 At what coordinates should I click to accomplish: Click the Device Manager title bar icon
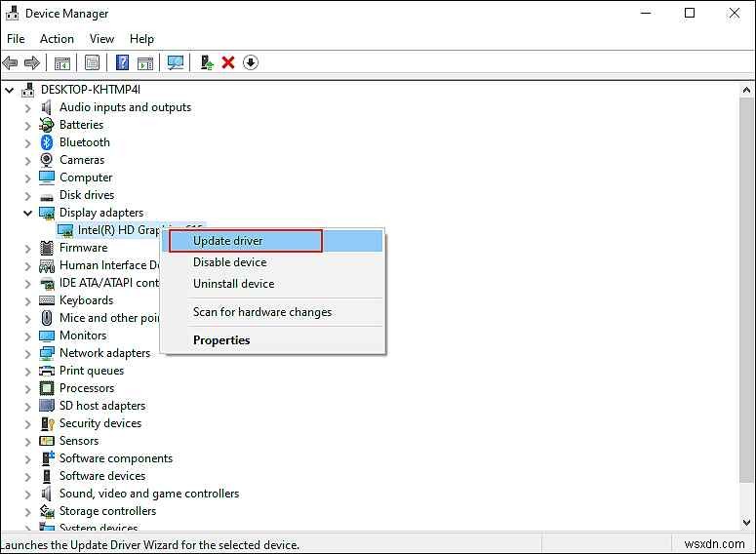12,14
